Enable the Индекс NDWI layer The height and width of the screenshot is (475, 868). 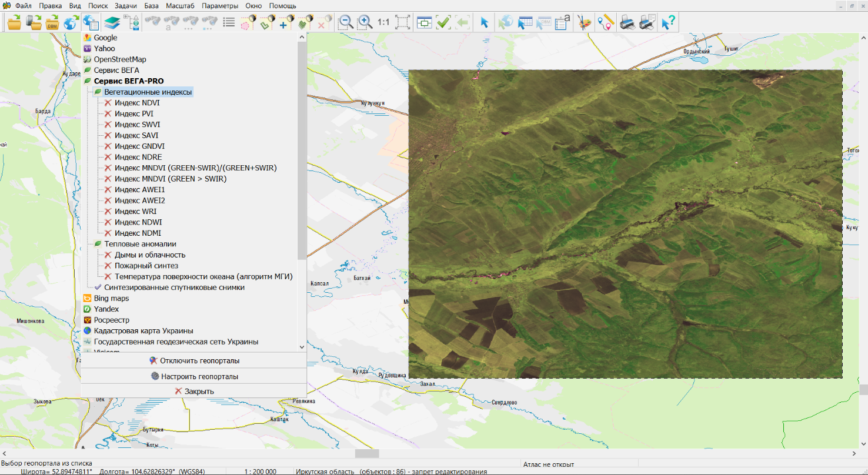click(108, 222)
